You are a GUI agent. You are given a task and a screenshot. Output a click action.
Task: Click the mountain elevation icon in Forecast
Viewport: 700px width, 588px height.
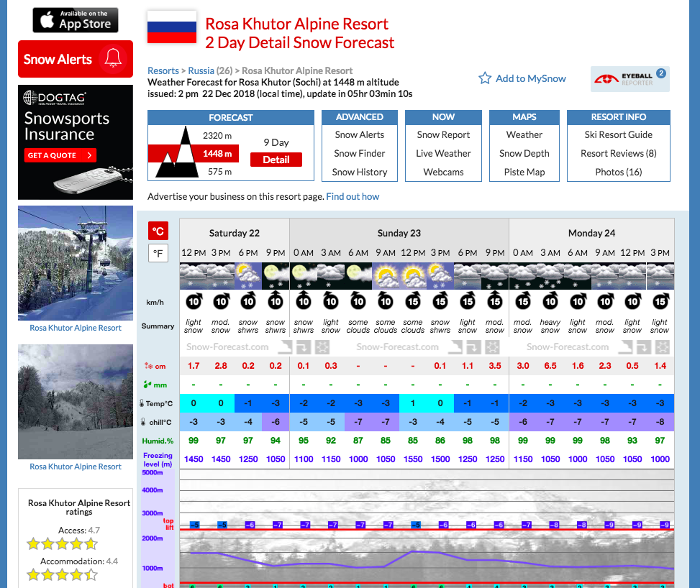(x=177, y=152)
